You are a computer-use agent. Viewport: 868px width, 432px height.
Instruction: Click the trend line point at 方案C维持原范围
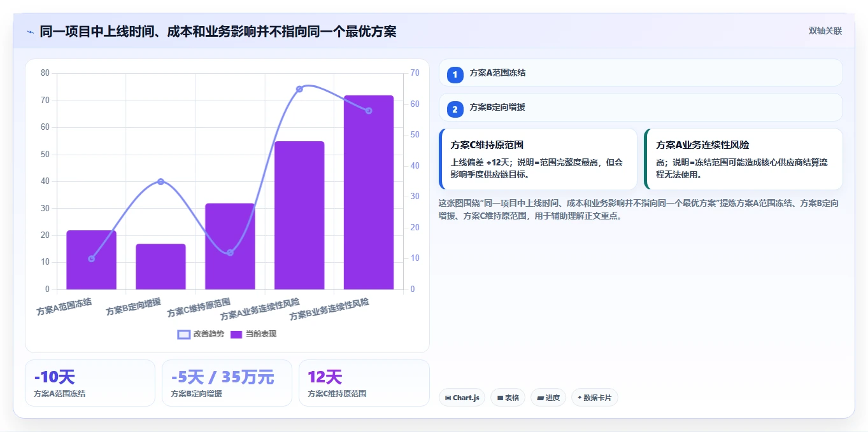[x=230, y=253]
